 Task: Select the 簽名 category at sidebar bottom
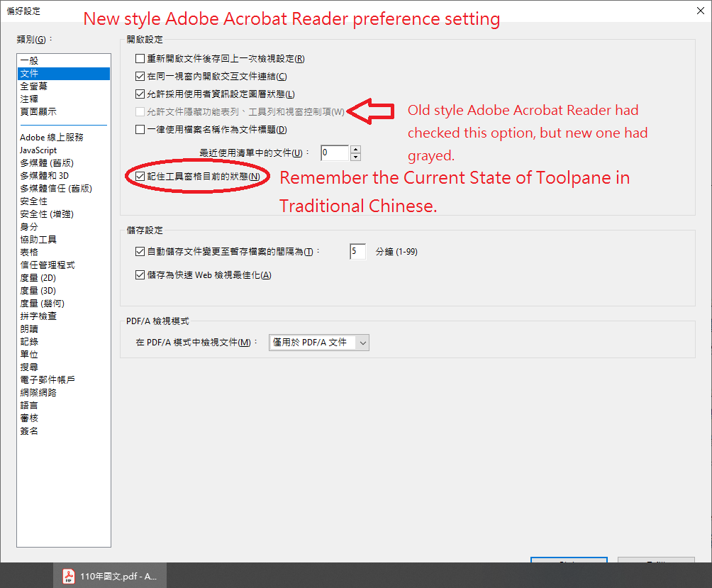click(x=29, y=431)
